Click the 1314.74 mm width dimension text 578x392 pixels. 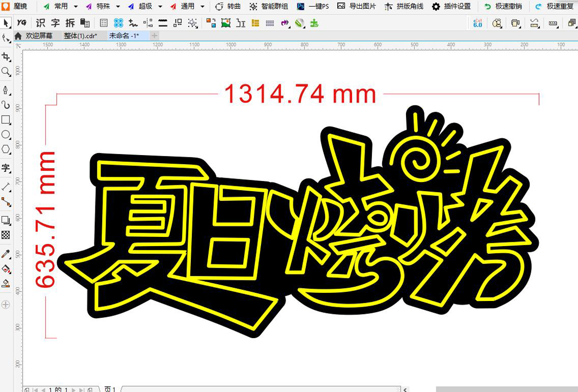(301, 94)
